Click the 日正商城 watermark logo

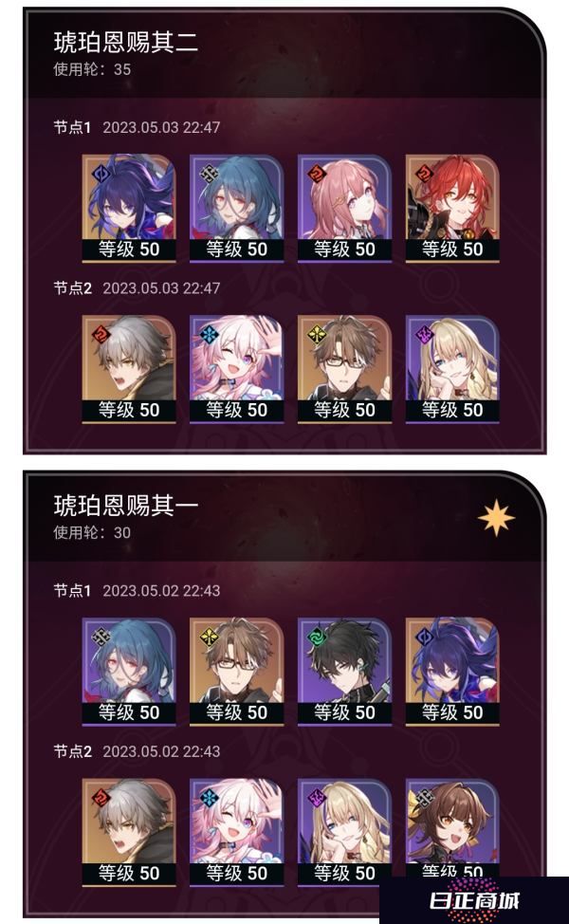point(474,900)
